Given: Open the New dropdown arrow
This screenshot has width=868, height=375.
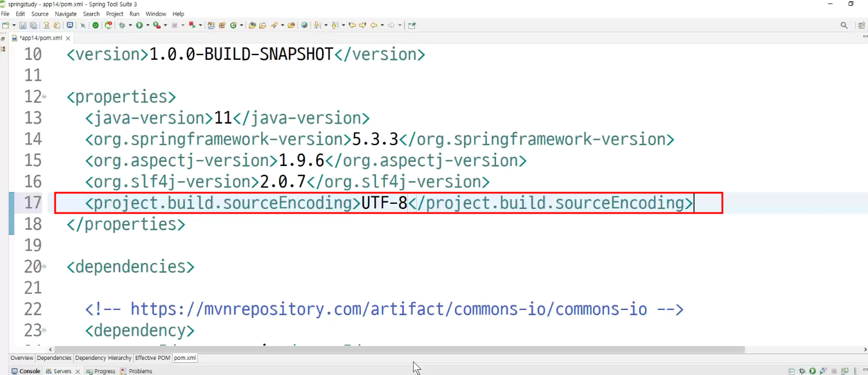Looking at the screenshot, I should click(x=14, y=26).
